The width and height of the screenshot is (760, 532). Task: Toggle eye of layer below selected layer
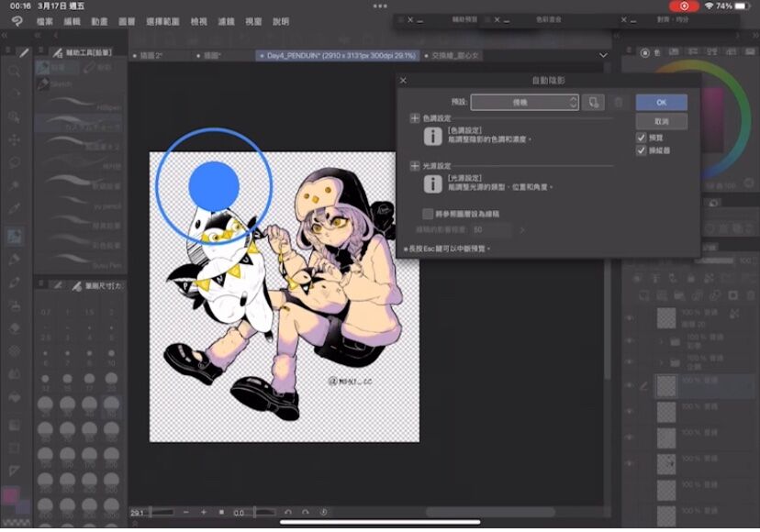[x=630, y=411]
